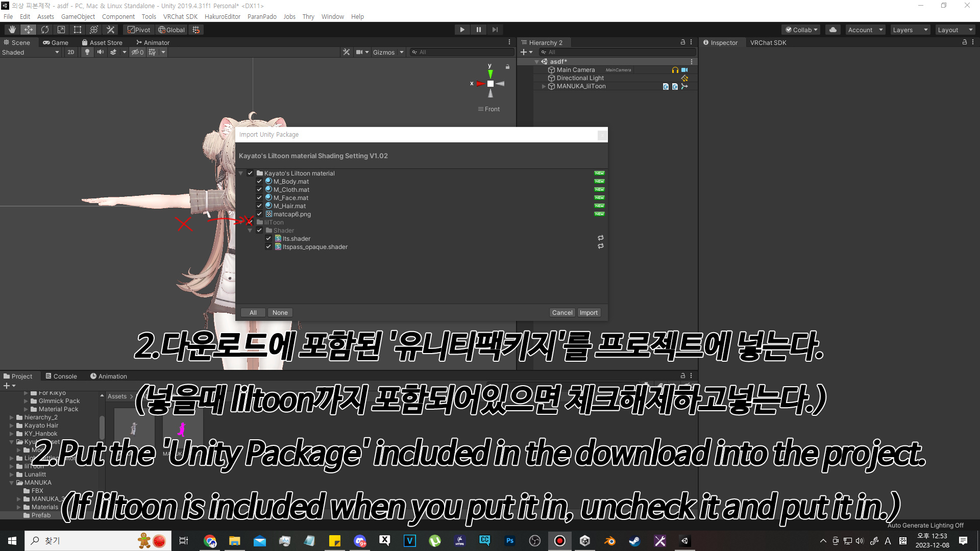The height and width of the screenshot is (551, 980).
Task: Select the Scale tool
Action: point(61,29)
